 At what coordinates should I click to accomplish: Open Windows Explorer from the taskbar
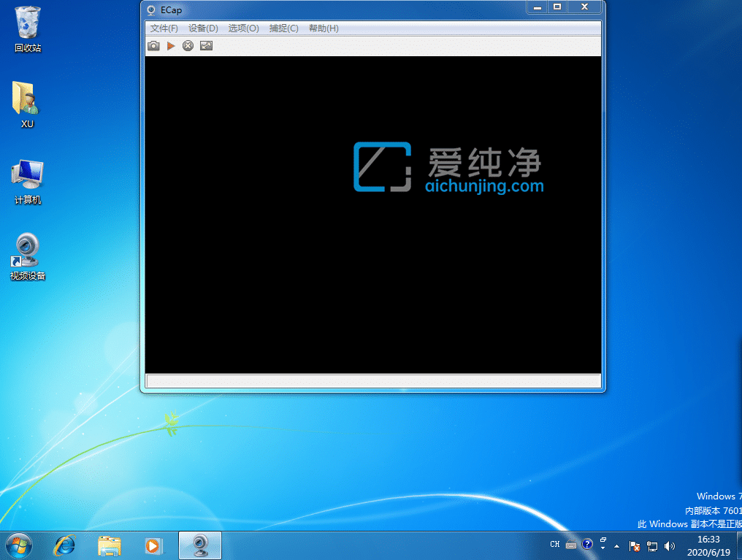coord(110,546)
